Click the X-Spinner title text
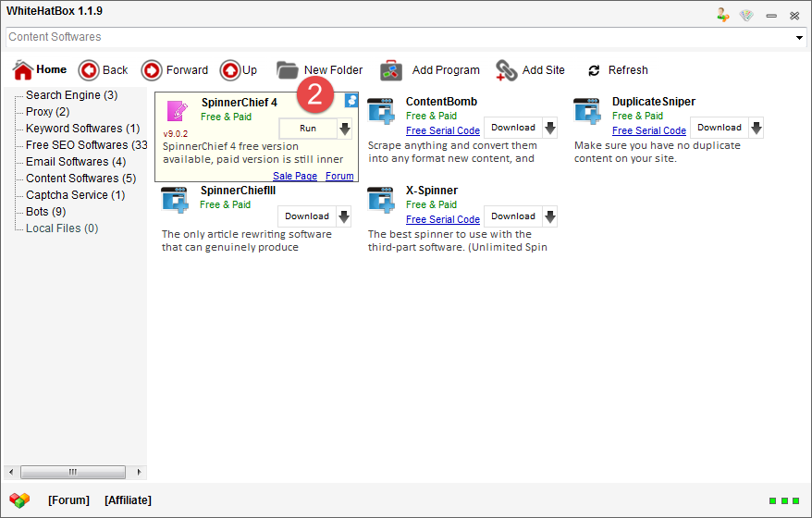Screen dimensions: 812x518 point(432,191)
